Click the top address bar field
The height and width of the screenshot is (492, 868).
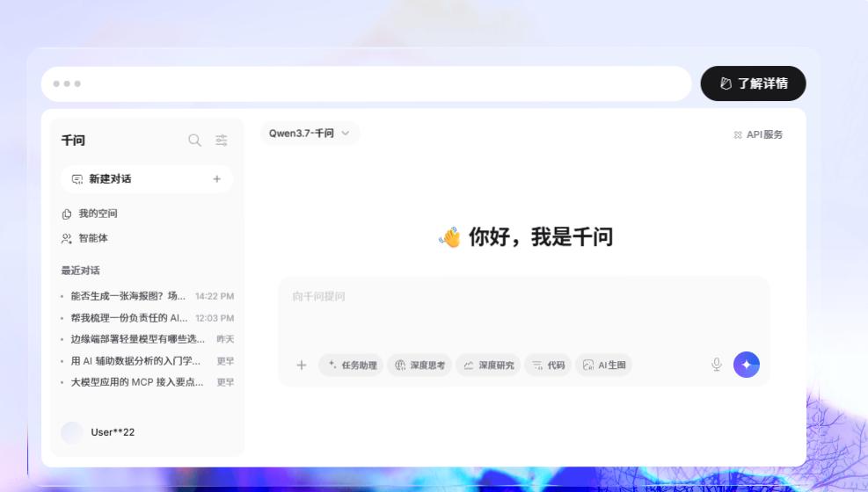click(367, 83)
